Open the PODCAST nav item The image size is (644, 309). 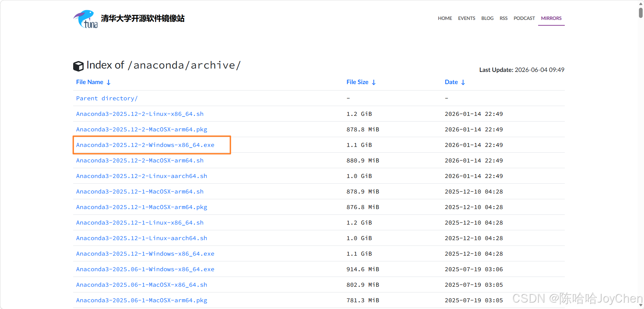click(524, 18)
